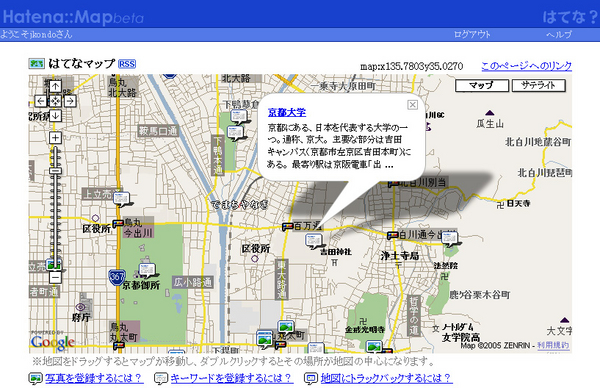Open キーワードを登録するには？ help link
600x388 pixels.
232,378
